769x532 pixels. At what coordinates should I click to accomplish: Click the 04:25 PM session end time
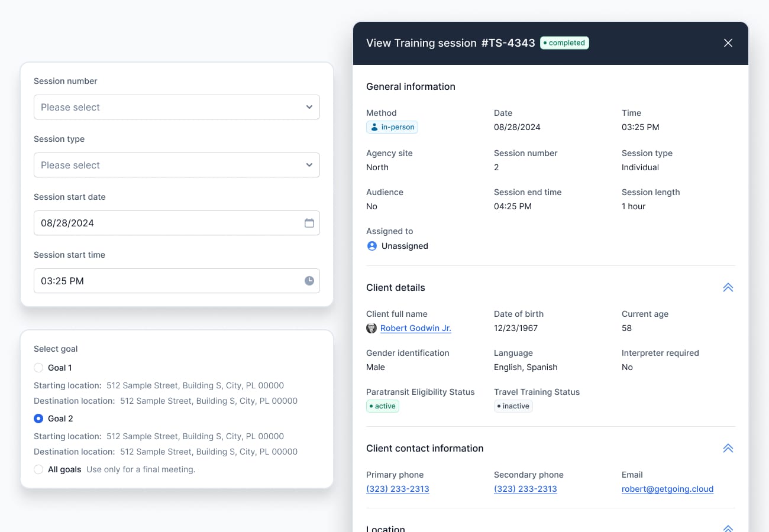pos(513,206)
